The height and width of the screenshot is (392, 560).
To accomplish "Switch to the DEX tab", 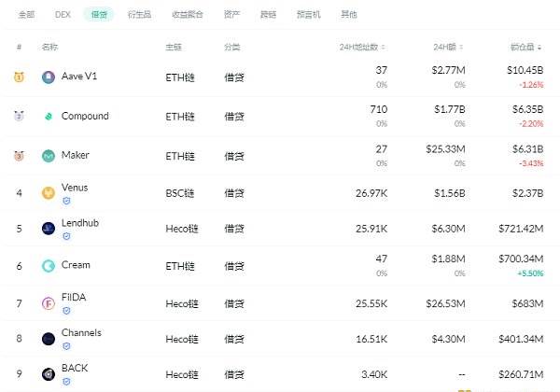I will 63,14.
